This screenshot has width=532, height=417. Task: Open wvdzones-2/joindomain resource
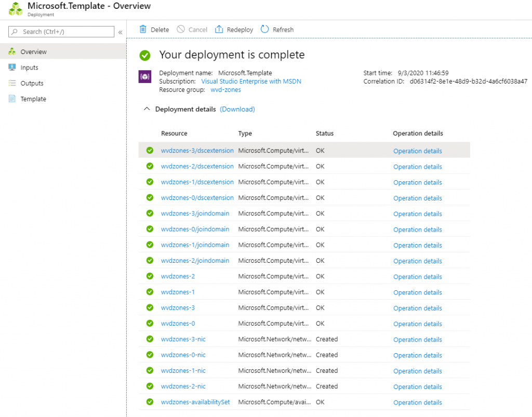tap(195, 260)
